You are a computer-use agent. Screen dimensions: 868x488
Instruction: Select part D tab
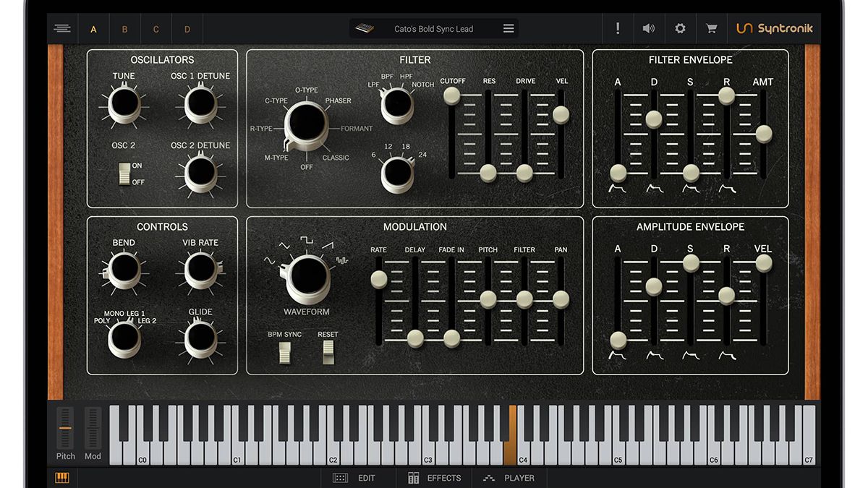[187, 29]
